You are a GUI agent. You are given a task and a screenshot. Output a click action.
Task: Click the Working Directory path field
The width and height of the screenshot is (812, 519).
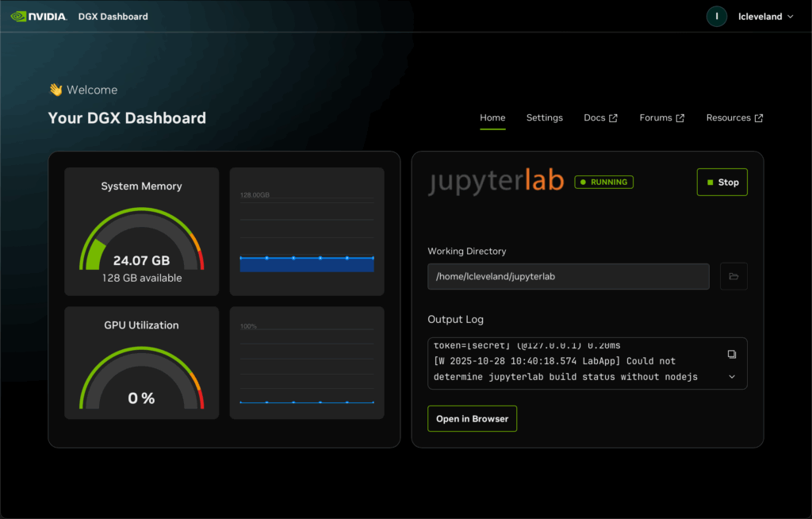pyautogui.click(x=568, y=276)
